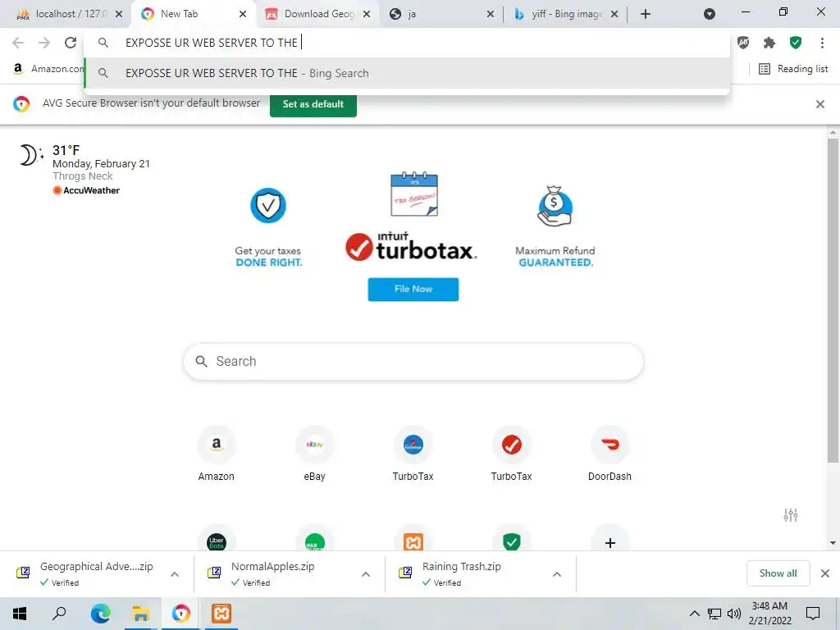Open the Amazon.com bookmark
Viewport: 840px width, 630px height.
[x=48, y=69]
